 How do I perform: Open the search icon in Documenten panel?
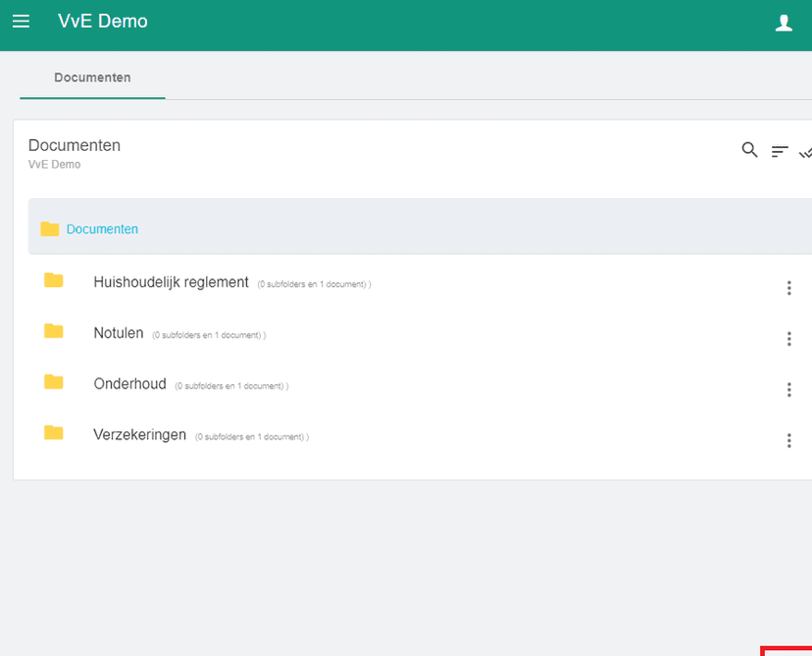[x=749, y=150]
